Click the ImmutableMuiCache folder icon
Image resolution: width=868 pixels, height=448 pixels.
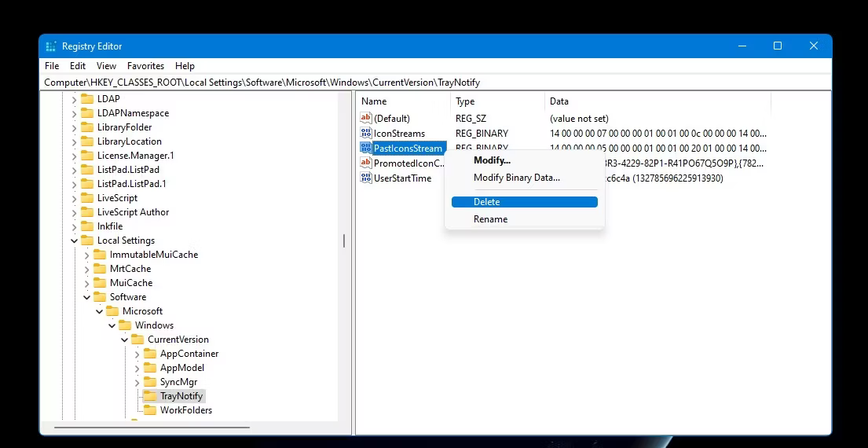(x=100, y=255)
